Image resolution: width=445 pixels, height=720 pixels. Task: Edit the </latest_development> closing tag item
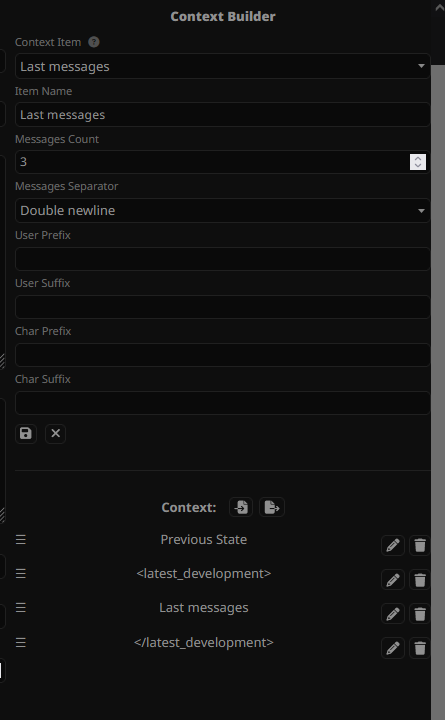[x=393, y=648]
